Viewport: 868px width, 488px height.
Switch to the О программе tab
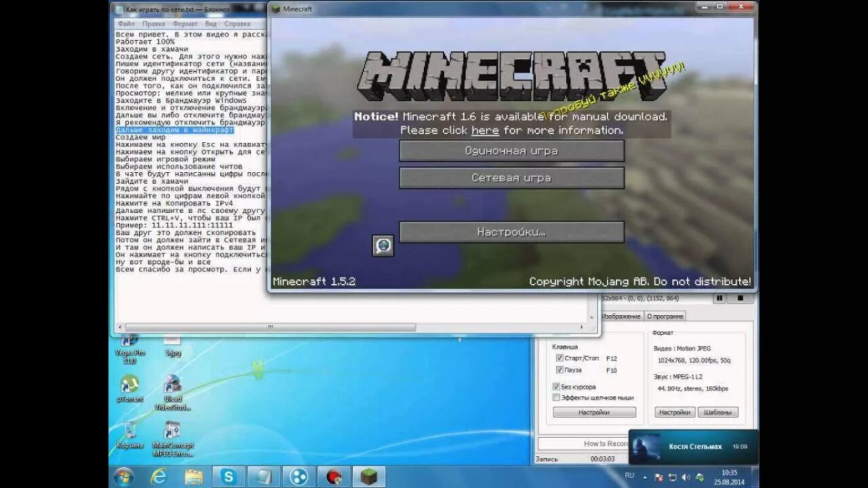coord(665,317)
